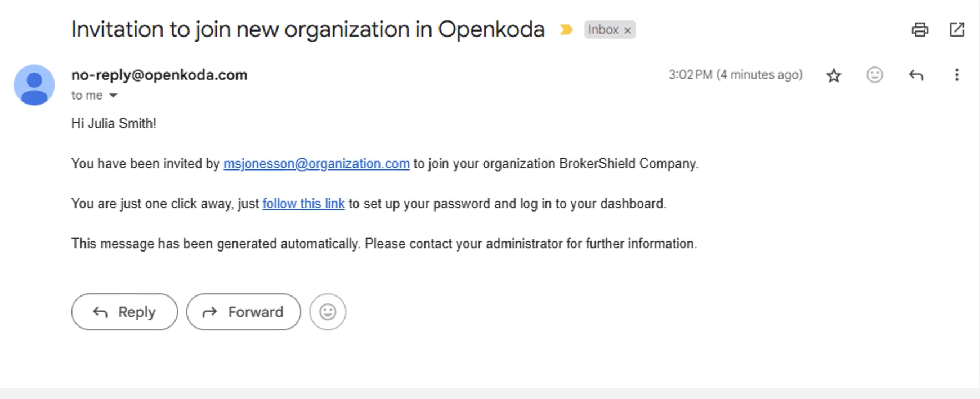Add emoji reaction from the header icon
The width and height of the screenshot is (980, 399).
[x=875, y=75]
